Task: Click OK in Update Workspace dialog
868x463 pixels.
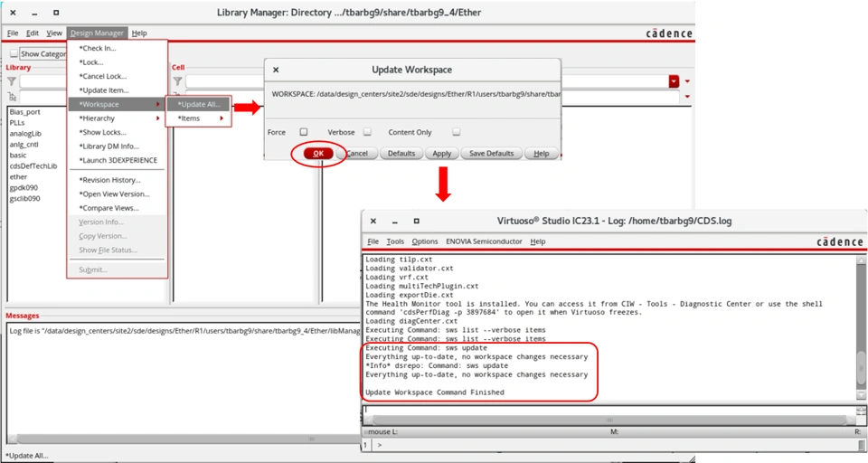Action: click(x=318, y=154)
